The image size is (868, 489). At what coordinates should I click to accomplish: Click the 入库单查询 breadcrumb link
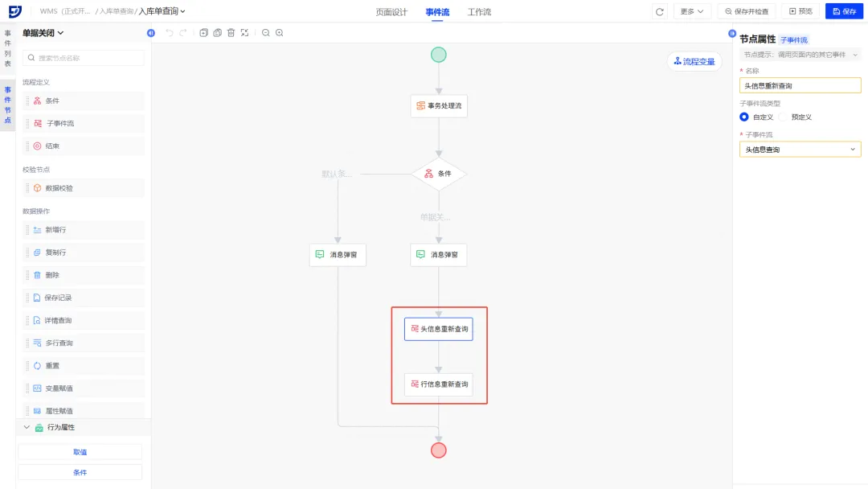pos(117,11)
